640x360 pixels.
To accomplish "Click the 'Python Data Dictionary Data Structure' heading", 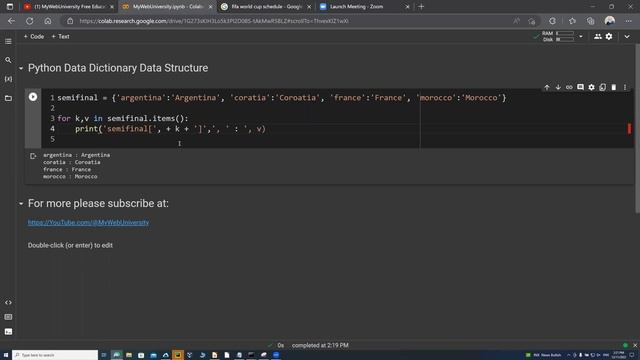I will [x=118, y=68].
